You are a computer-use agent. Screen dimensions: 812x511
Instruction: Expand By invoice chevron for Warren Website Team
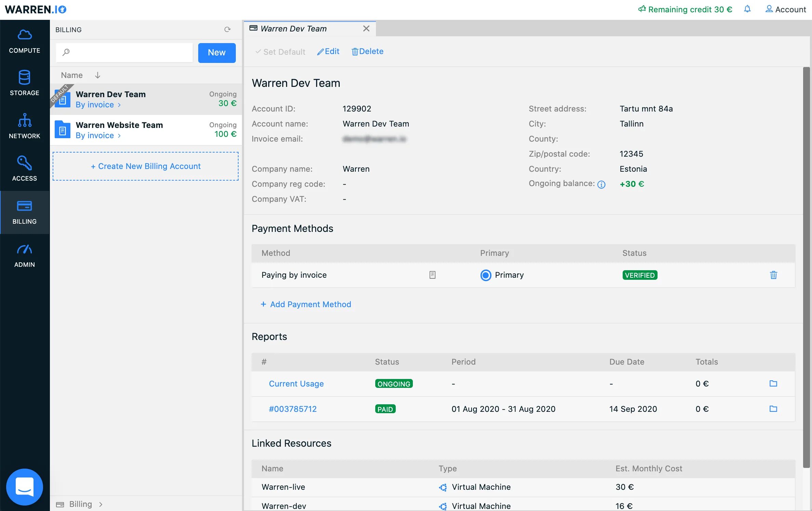119,136
